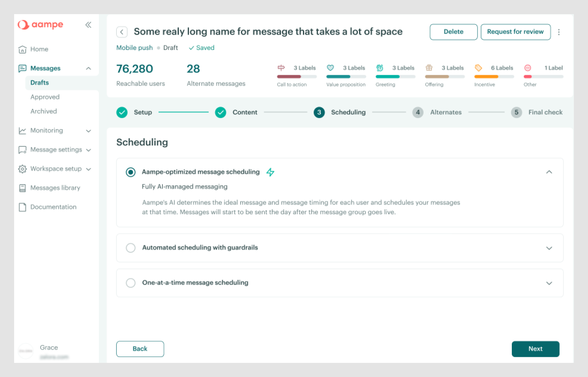Screen dimensions: 588x377
Task: Go to the Alternates step label
Action: 446,112
